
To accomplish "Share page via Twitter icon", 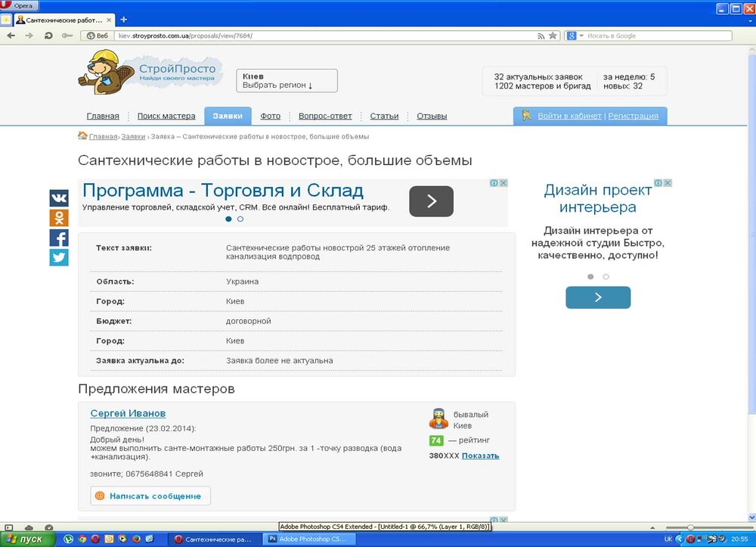I will pos(59,257).
